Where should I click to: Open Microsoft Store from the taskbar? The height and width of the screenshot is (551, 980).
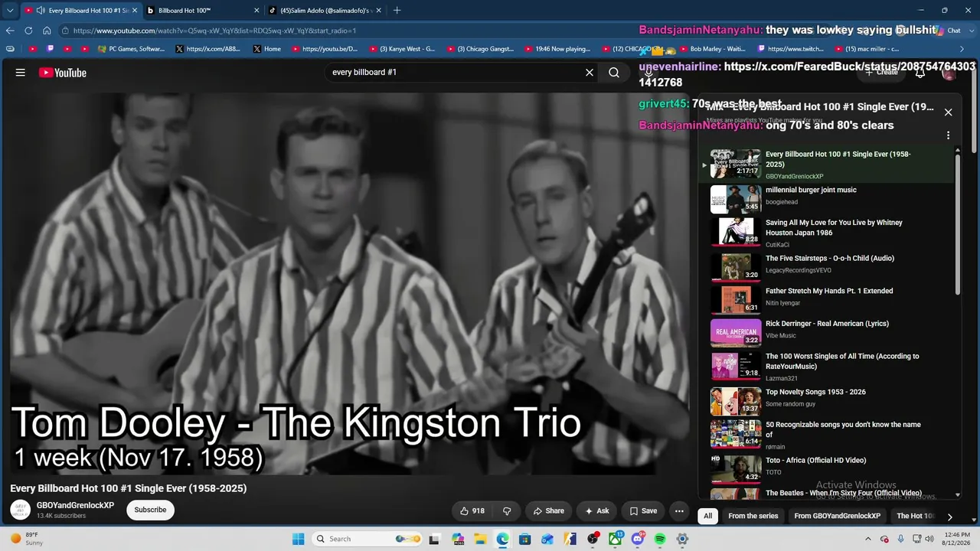tap(524, 539)
